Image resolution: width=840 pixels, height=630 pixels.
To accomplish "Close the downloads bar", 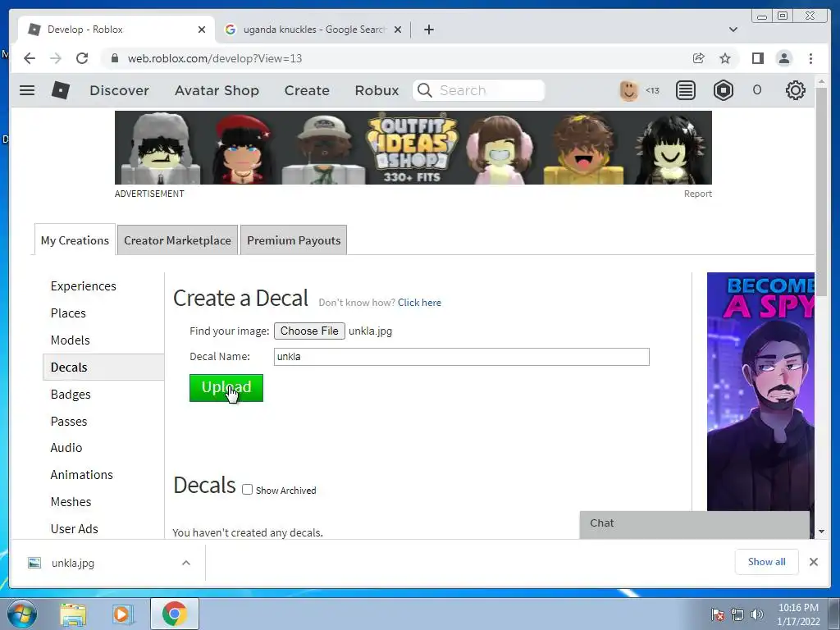I will point(813,562).
